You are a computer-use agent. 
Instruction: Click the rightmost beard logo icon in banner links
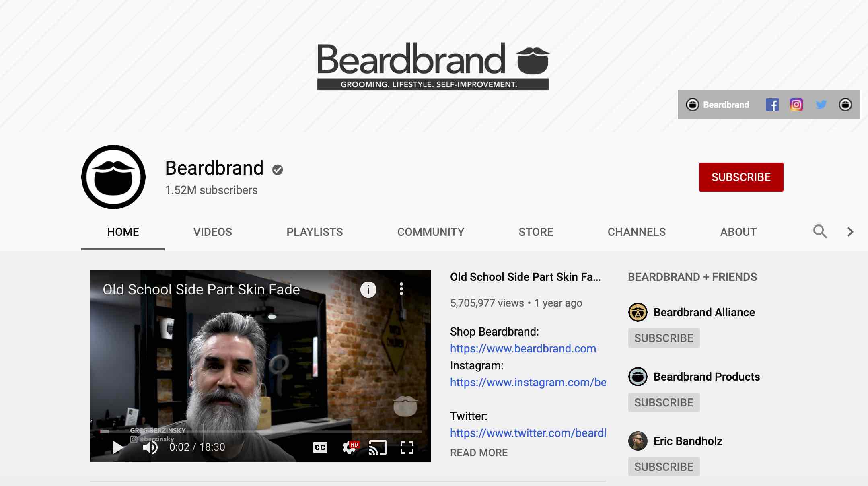coord(845,105)
